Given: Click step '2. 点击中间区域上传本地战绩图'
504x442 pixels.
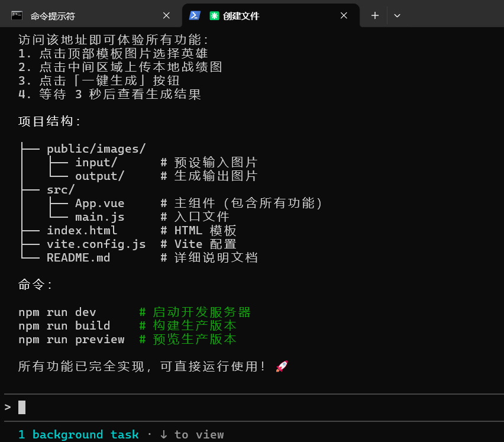Looking at the screenshot, I should click(120, 67).
